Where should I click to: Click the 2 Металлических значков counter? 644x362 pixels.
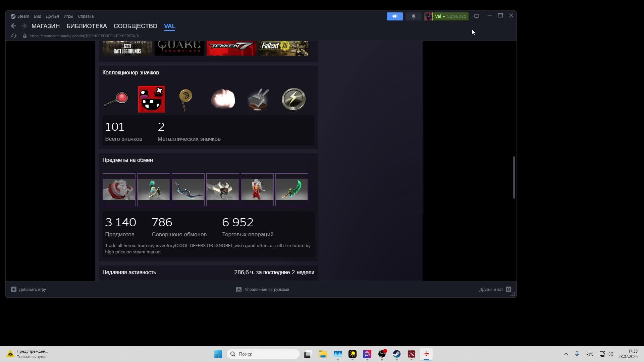(x=189, y=131)
